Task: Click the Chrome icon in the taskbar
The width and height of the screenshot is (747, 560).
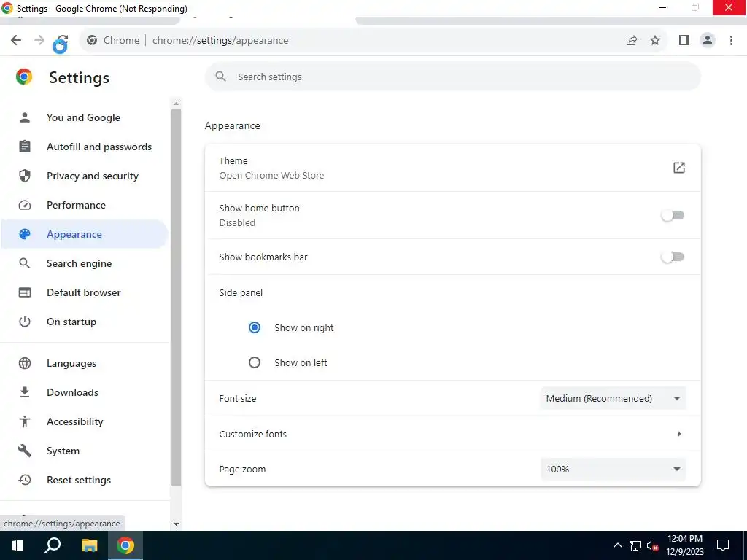Action: [125, 545]
